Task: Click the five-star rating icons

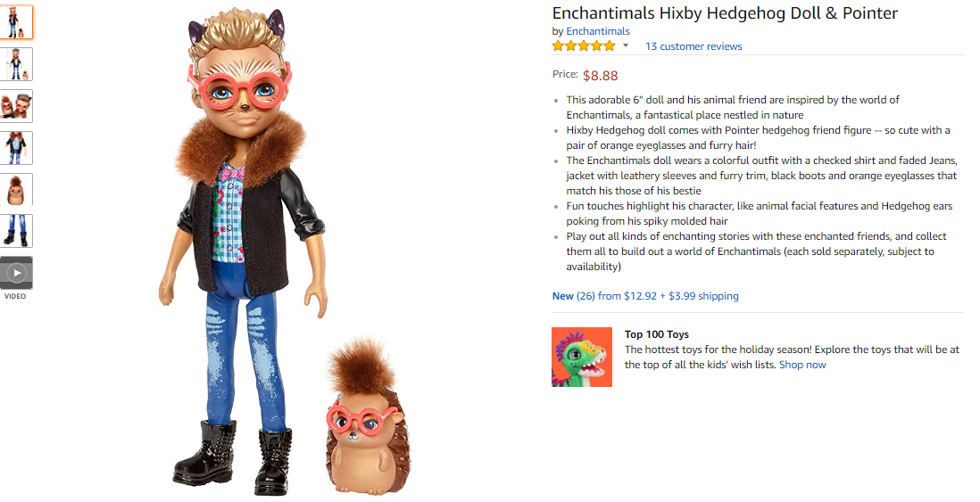Action: coord(584,45)
